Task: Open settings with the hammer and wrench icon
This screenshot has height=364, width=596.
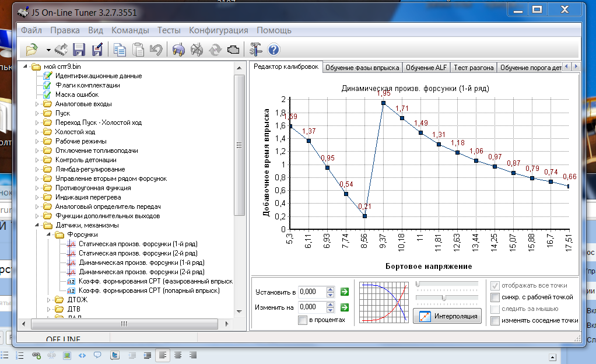Action: (255, 50)
